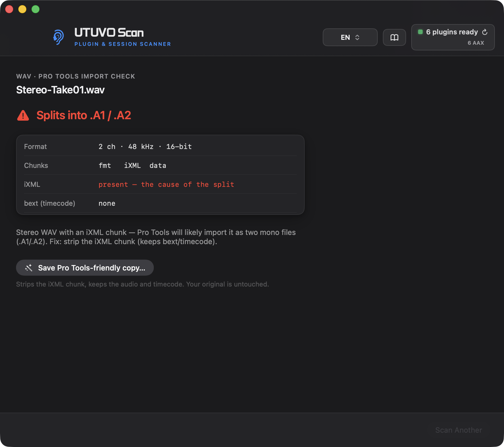Click the '6 AAX' plugin count text
This screenshot has width=504, height=447.
(476, 43)
